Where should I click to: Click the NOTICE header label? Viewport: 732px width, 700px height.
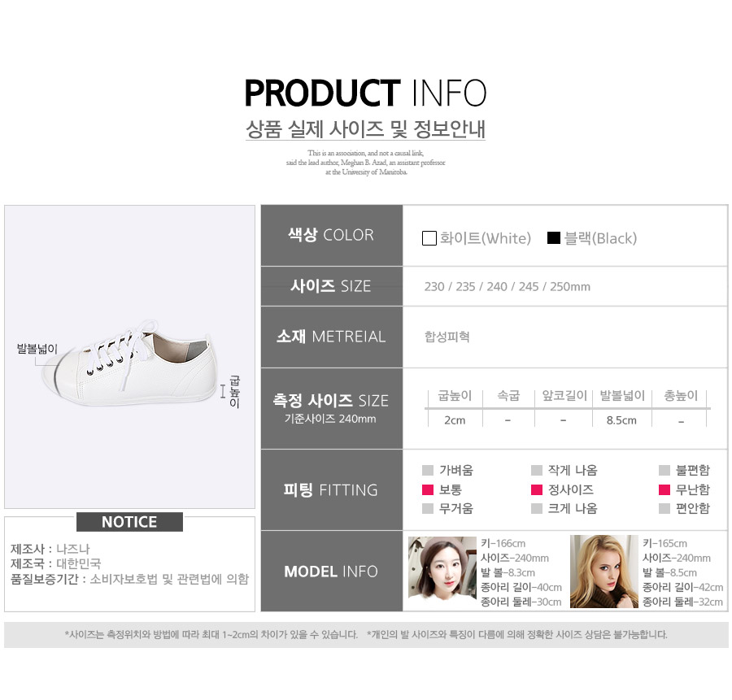(129, 522)
